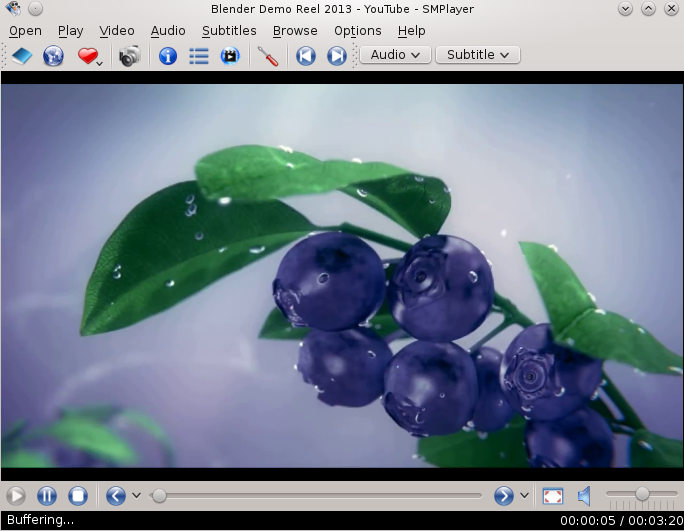Viewport: 684px width, 531px height.
Task: Open the rewind step dropdown arrow
Action: coord(136,495)
